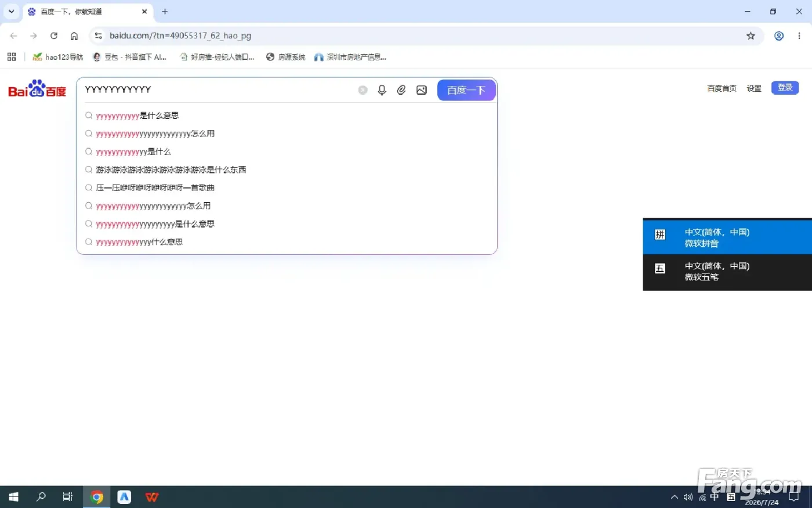Click the 百度一下 search button
Image resolution: width=812 pixels, height=508 pixels.
click(x=466, y=90)
